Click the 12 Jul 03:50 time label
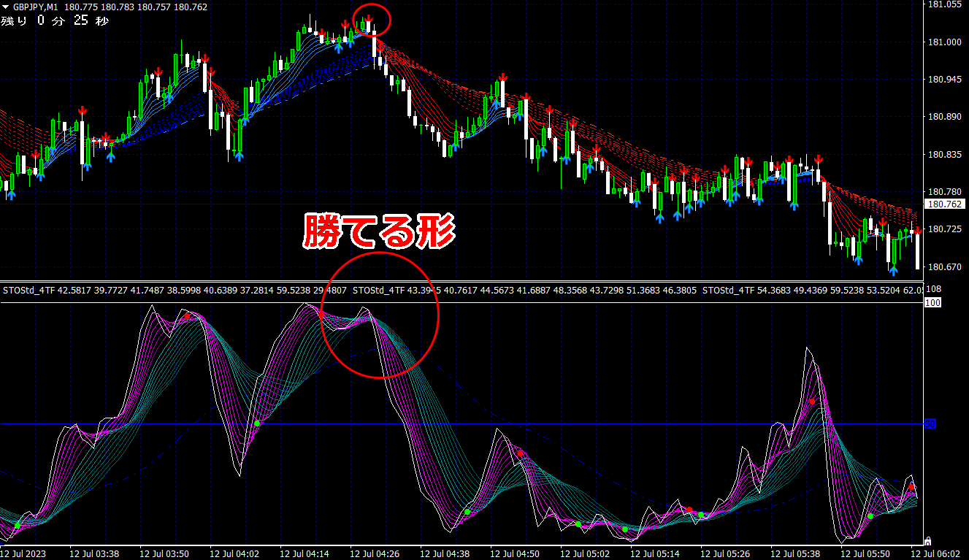This screenshot has width=969, height=560. (165, 553)
